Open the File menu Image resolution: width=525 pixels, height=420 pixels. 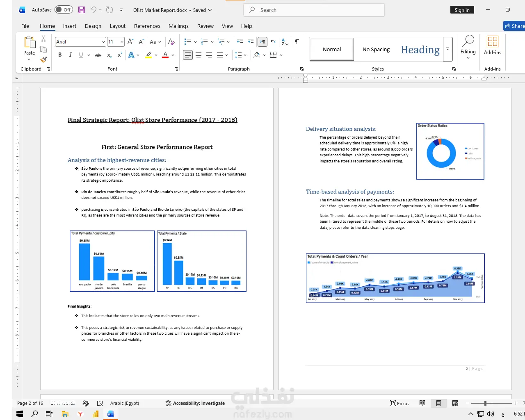point(25,26)
